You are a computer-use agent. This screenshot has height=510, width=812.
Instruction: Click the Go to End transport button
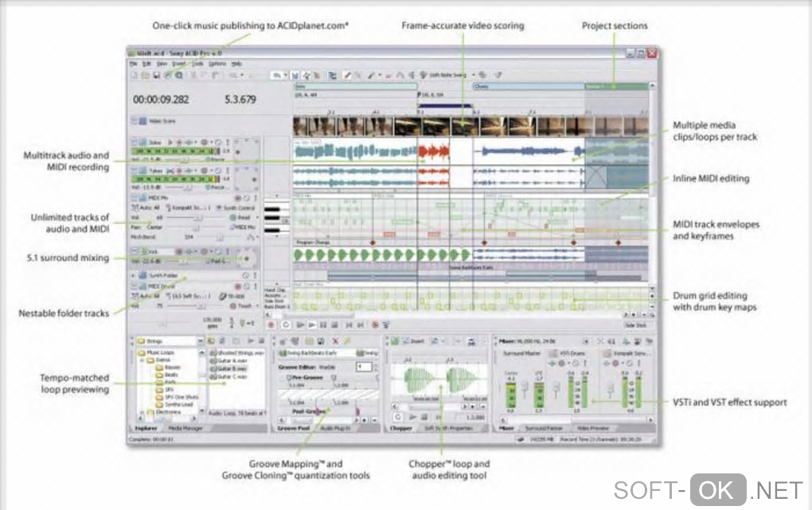[x=361, y=325]
